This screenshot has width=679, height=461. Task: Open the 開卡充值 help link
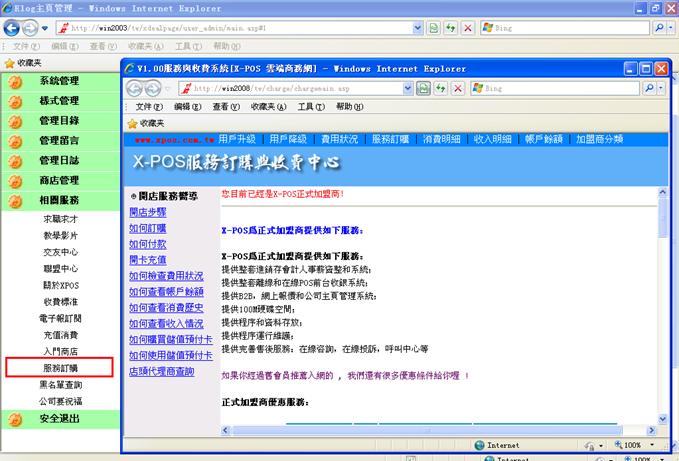148,259
